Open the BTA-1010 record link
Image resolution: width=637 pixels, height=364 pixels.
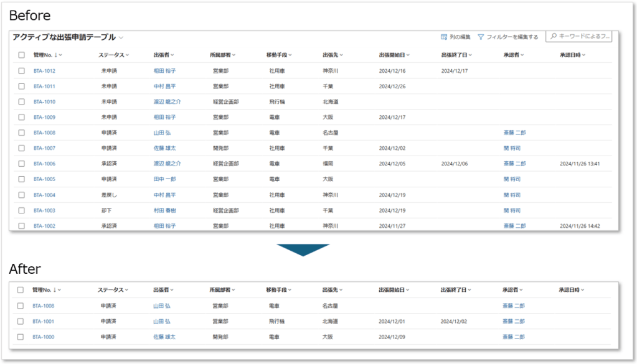tap(44, 101)
